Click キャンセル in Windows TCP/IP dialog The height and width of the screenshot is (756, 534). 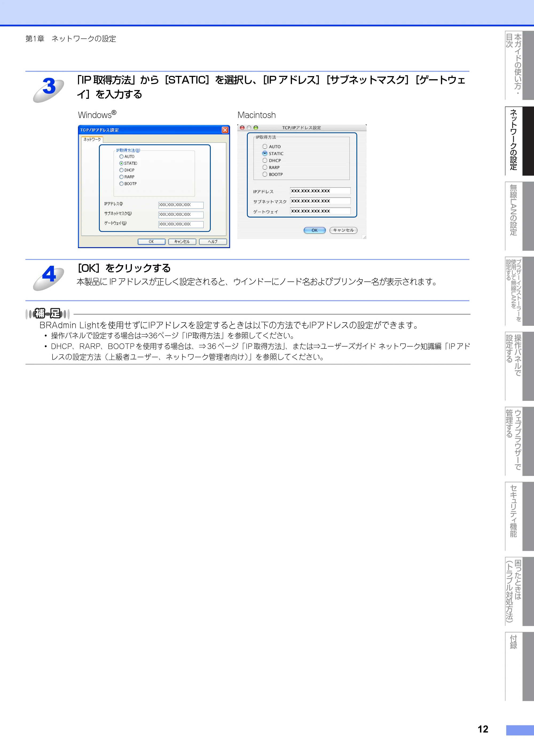tap(182, 242)
